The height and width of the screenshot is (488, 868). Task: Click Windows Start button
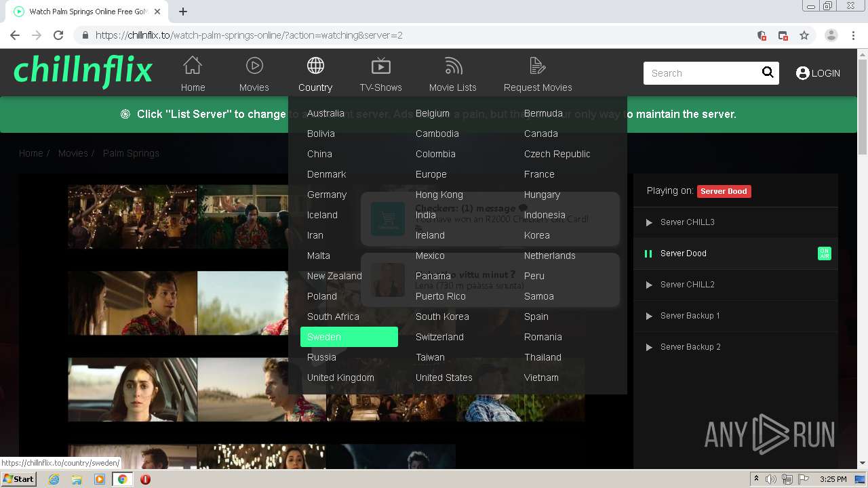(x=18, y=479)
